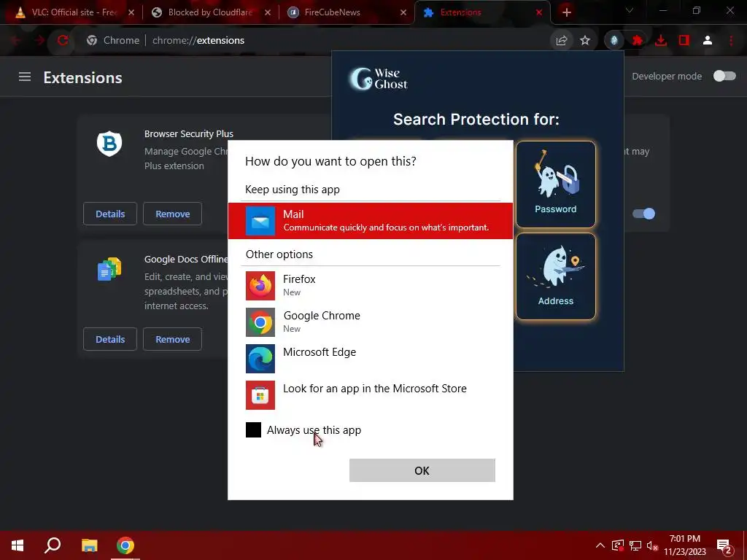Click the chrome://extensions address bar

[x=314, y=41]
